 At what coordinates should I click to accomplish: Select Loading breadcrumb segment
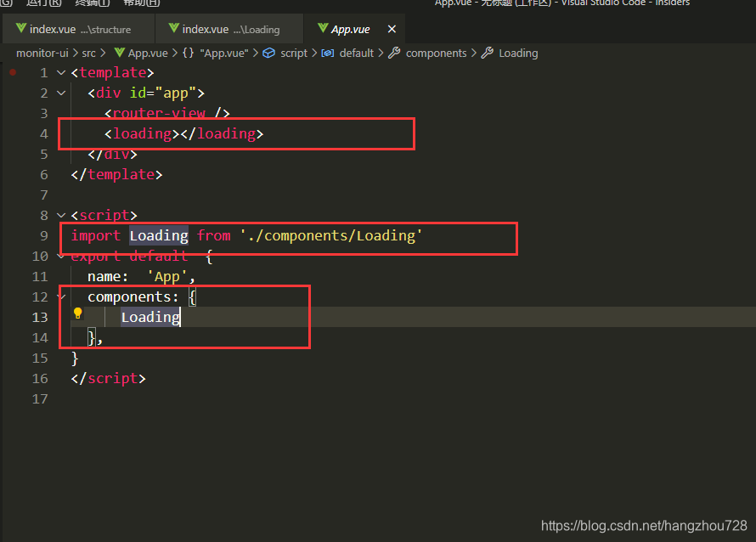click(x=518, y=53)
